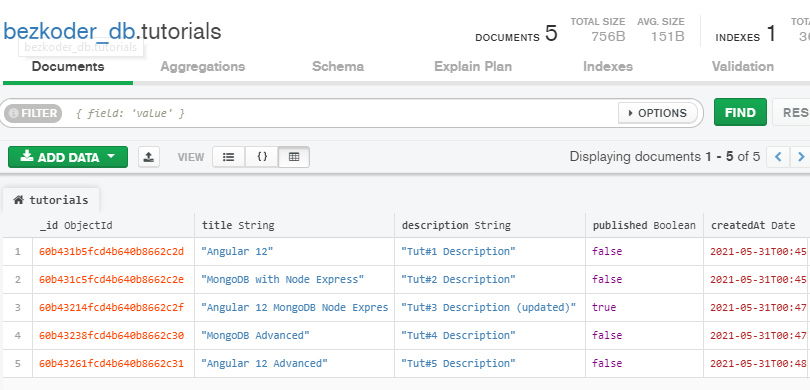Click "Tut#3 Description (updated)" cell
This screenshot has height=390, width=810.
coord(490,307)
